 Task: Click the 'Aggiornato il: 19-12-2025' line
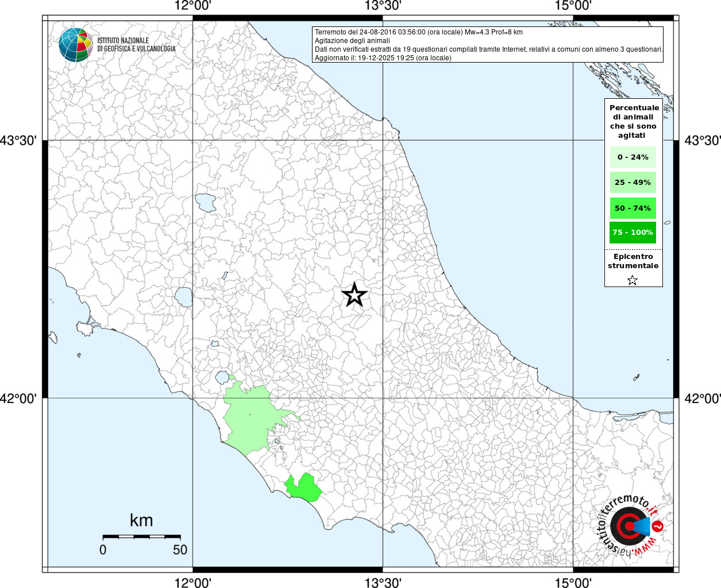[x=383, y=58]
